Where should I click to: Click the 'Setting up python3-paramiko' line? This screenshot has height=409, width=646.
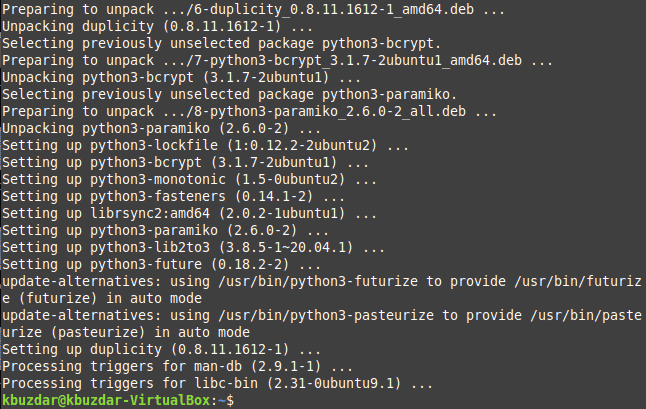coord(165,230)
